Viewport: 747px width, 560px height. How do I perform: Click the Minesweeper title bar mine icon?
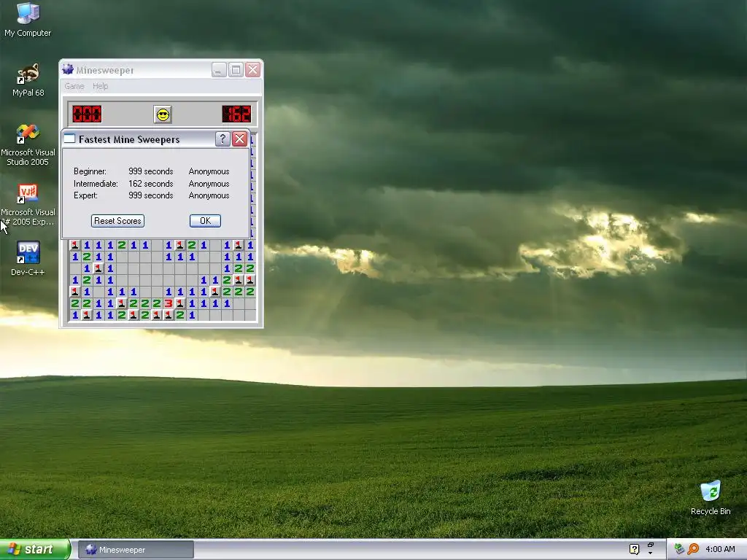[68, 69]
